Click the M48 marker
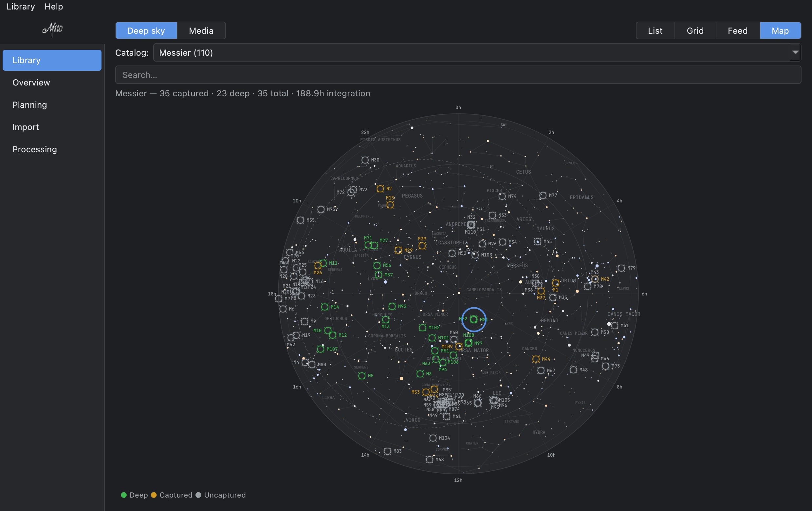This screenshot has height=511, width=812. point(573,370)
